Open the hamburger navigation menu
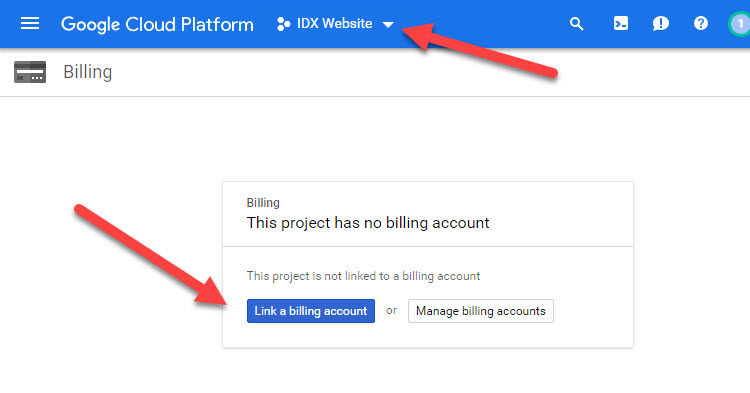The height and width of the screenshot is (393, 750). [x=30, y=23]
